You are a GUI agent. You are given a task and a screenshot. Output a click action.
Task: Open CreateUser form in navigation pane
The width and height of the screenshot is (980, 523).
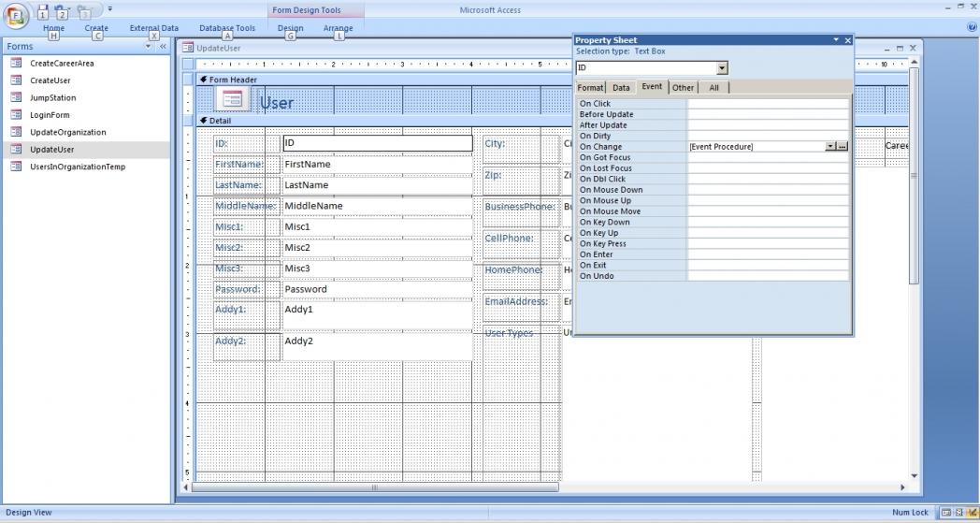pyautogui.click(x=50, y=80)
